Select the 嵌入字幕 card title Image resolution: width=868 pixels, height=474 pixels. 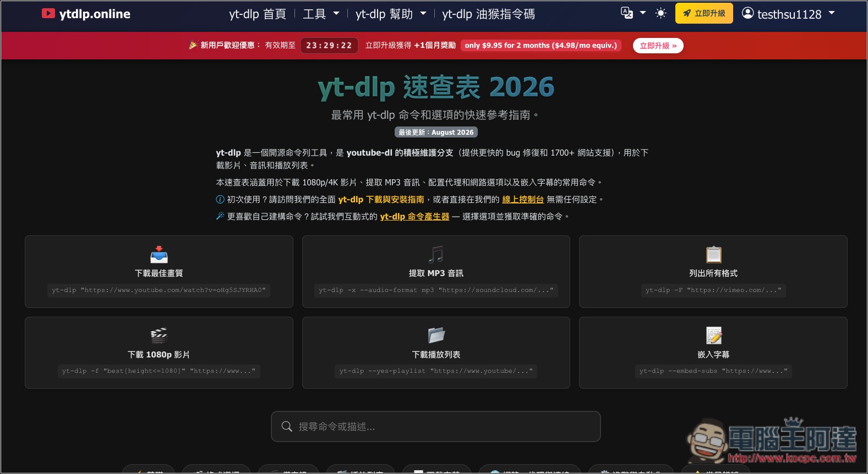[x=713, y=355]
